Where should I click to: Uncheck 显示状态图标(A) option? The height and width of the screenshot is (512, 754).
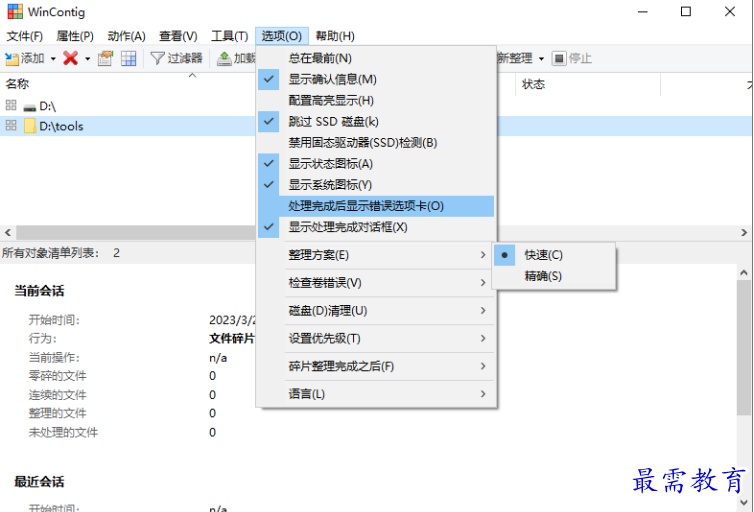click(x=376, y=164)
